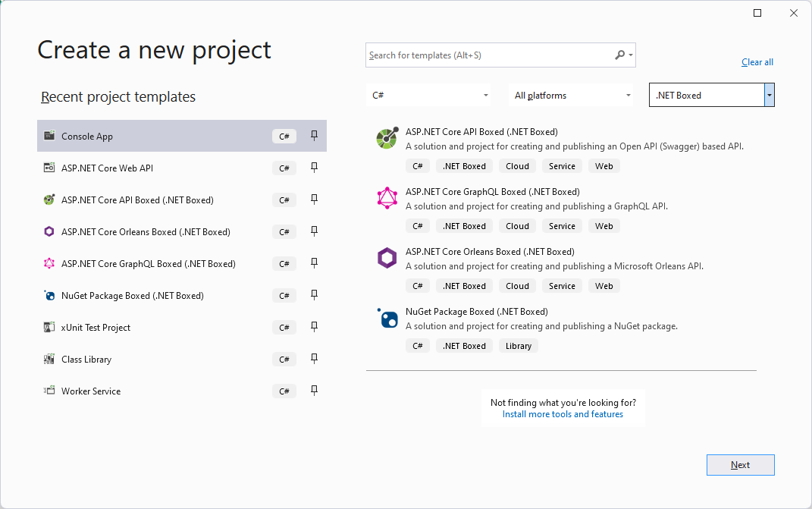Select ASP.NET Core Orleans Boxed in recent templates
812x509 pixels.
pyautogui.click(x=146, y=232)
